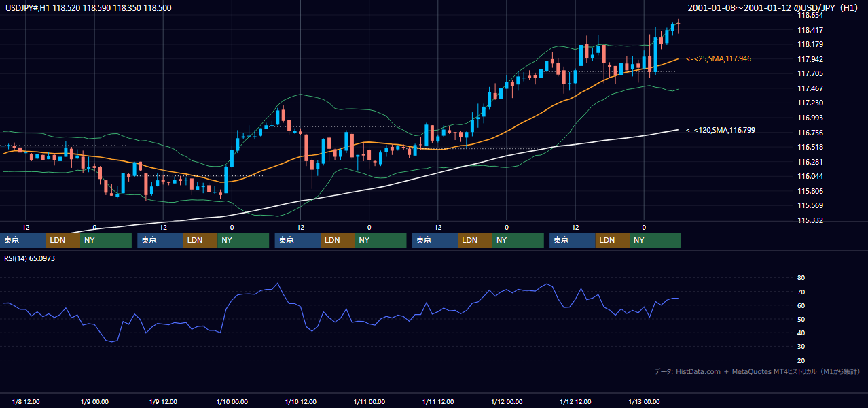Click the 1/9 12:00 time axis label

tap(163, 402)
